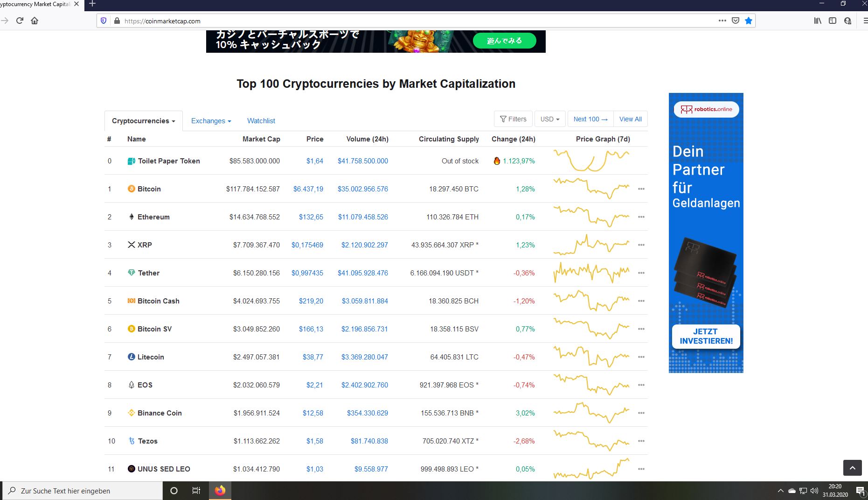Open the USD currency dropdown
The width and height of the screenshot is (868, 500).
(549, 119)
